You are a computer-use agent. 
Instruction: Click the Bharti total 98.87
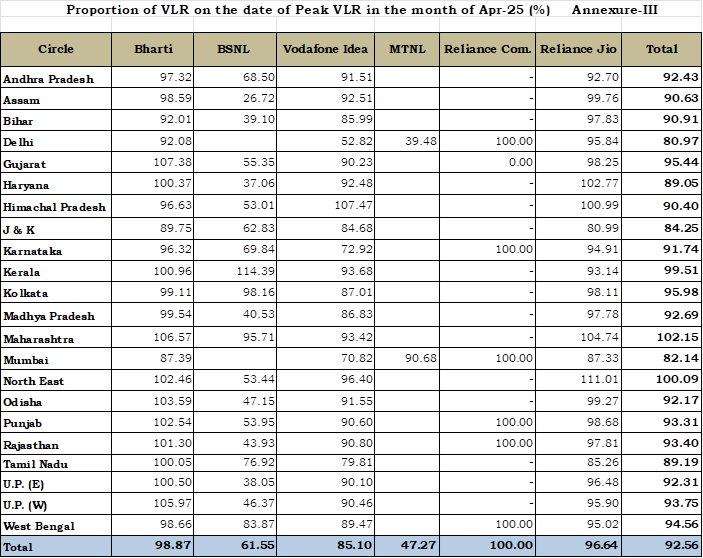click(173, 545)
